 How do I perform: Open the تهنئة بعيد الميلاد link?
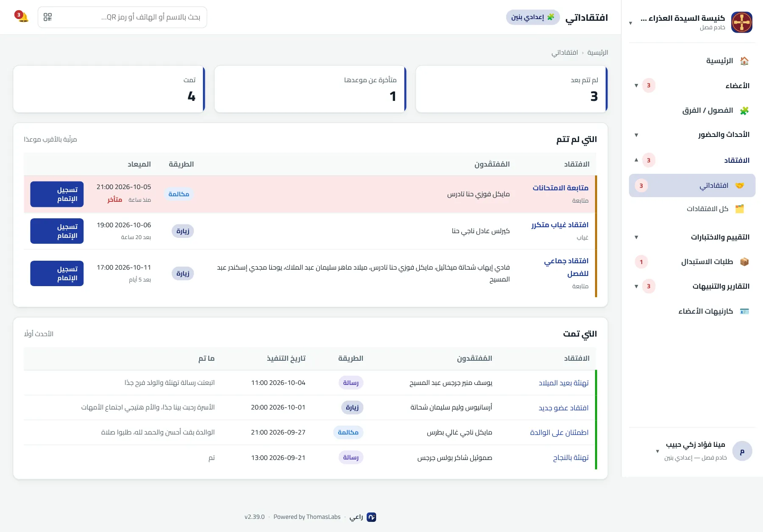pyautogui.click(x=564, y=383)
